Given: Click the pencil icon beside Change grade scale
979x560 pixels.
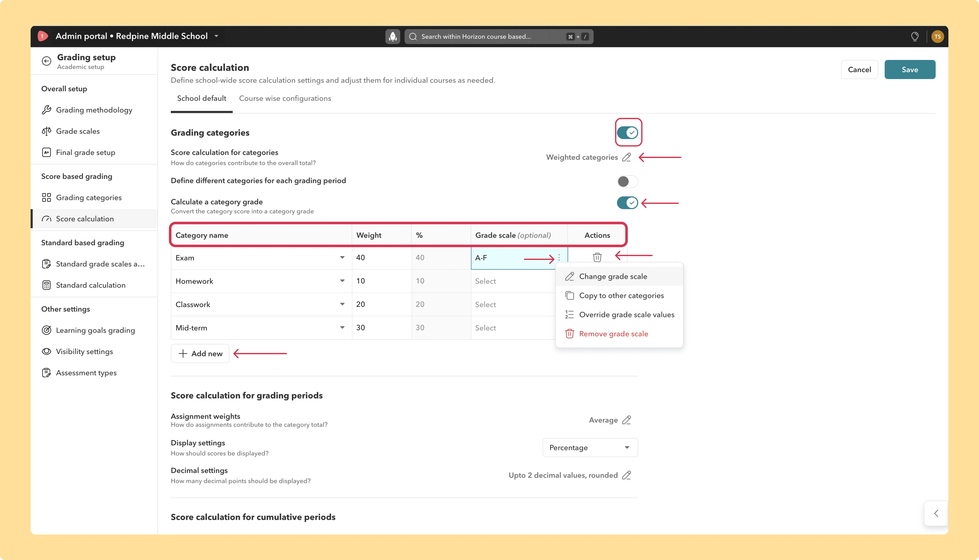Looking at the screenshot, I should pos(570,276).
